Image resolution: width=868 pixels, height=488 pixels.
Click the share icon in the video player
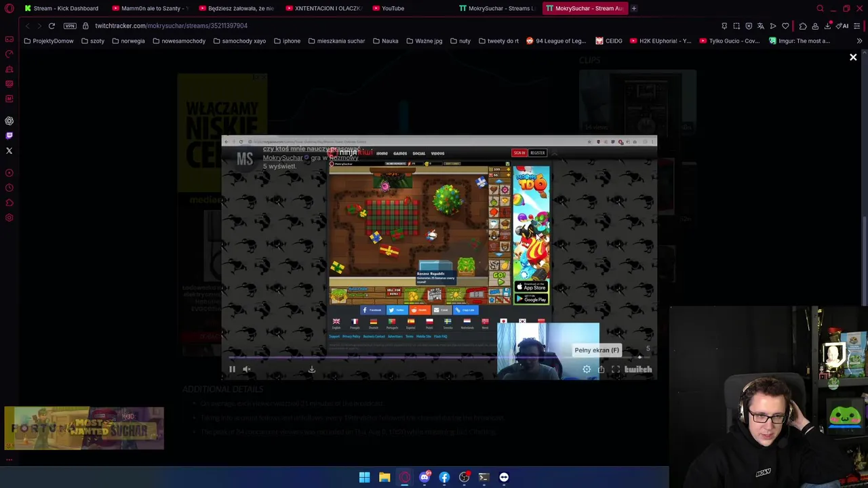(x=601, y=369)
